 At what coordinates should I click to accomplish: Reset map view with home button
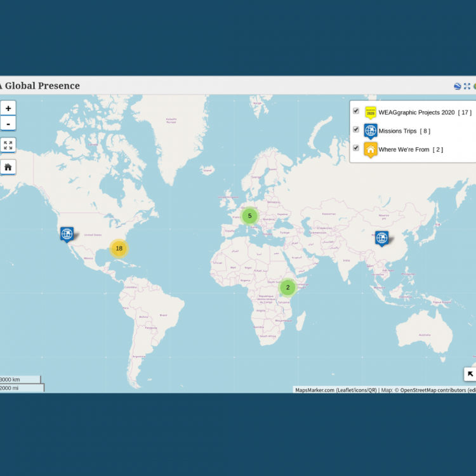coord(8,167)
